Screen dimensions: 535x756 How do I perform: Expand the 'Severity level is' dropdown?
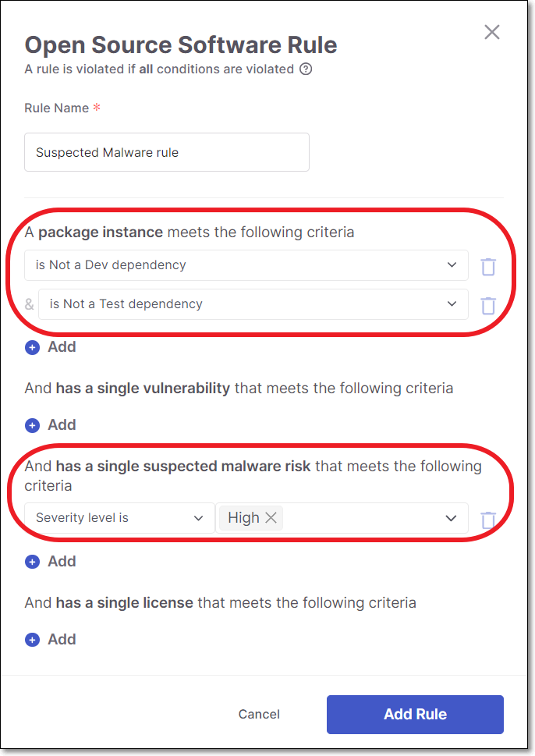119,518
